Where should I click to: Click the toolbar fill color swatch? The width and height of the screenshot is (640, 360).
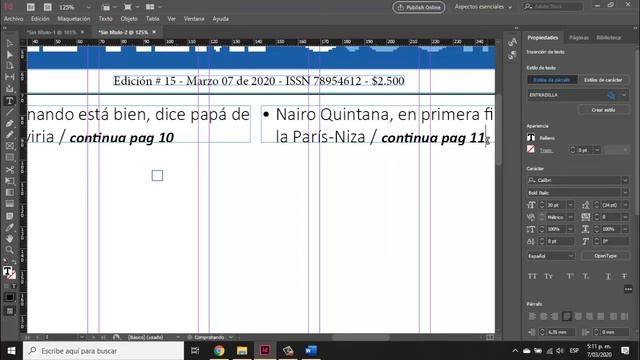[7, 271]
